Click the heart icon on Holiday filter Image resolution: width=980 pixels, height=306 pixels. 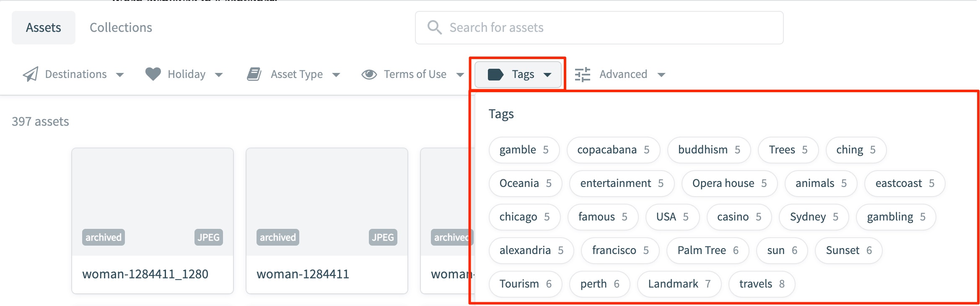pos(153,74)
